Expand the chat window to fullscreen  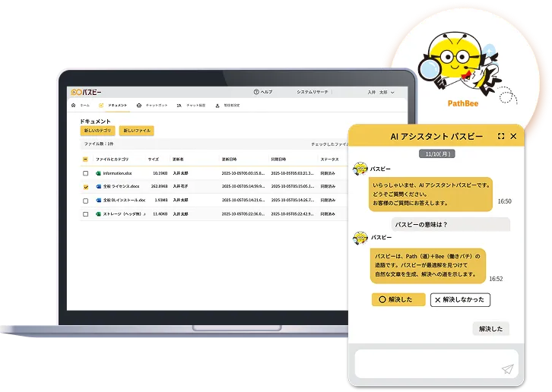500,136
